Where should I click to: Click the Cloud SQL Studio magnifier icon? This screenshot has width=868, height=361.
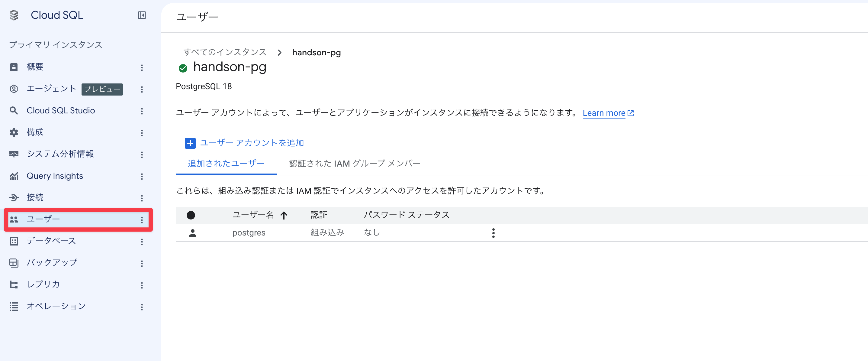click(x=14, y=111)
